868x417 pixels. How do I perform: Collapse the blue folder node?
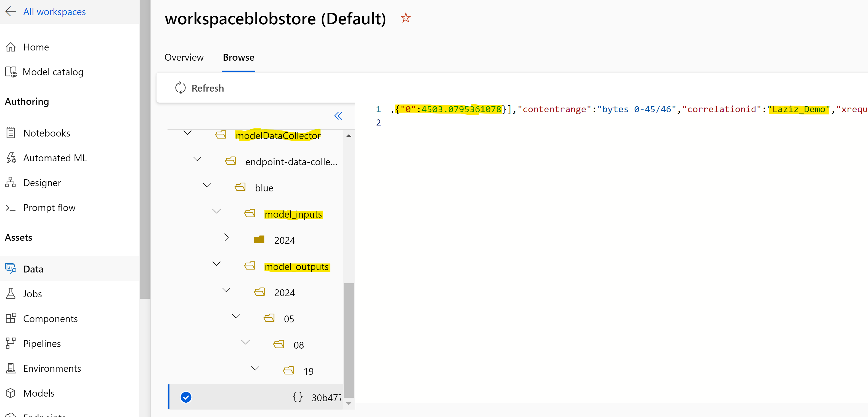[207, 185]
